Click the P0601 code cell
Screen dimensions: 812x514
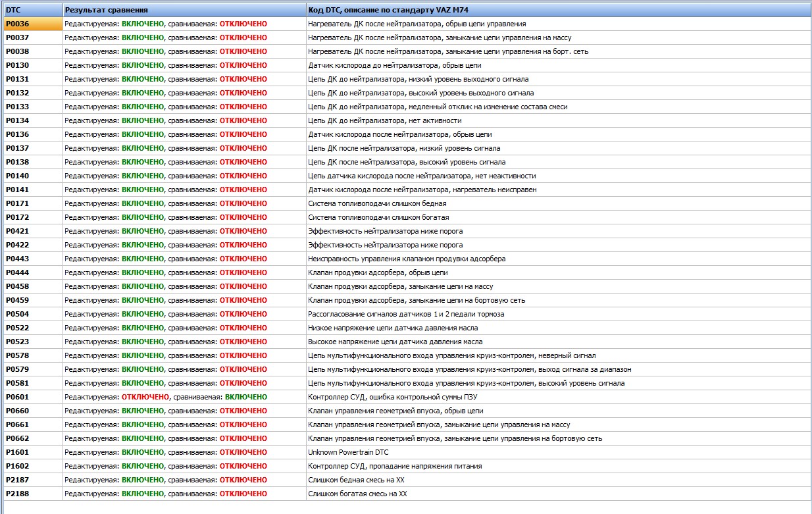point(33,397)
